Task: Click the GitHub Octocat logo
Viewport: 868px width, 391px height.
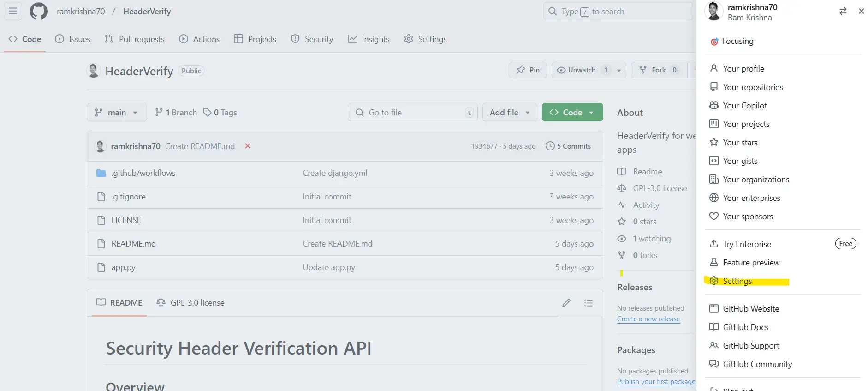Action: click(38, 12)
